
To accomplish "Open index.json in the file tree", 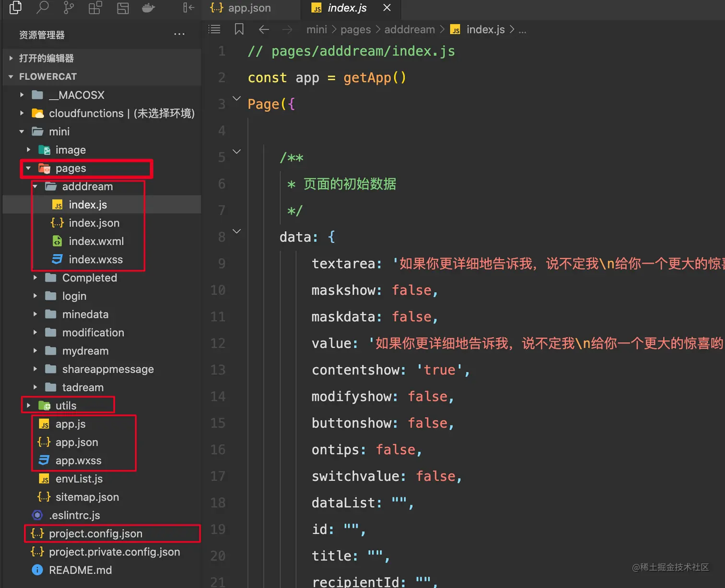I will (102, 223).
